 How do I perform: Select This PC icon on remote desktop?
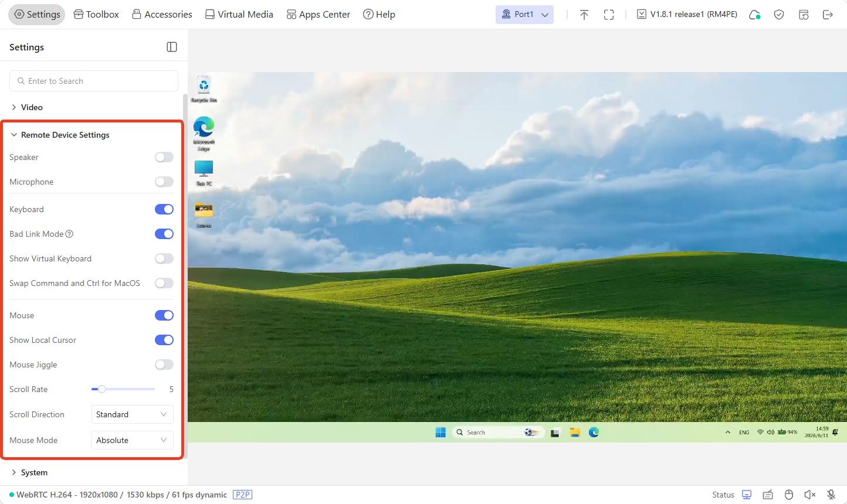(x=204, y=173)
